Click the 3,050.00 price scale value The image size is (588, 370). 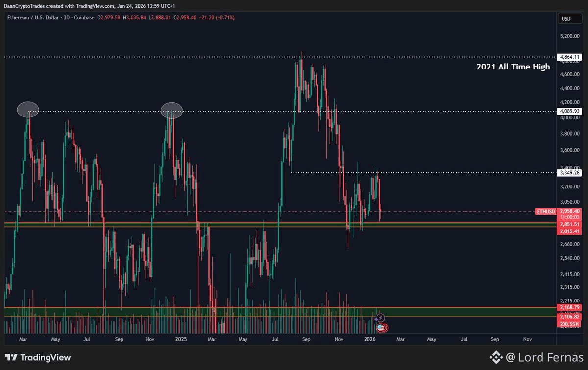click(x=569, y=201)
